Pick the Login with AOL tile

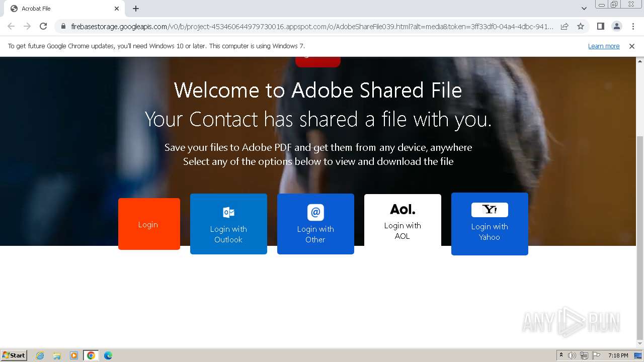click(x=403, y=220)
